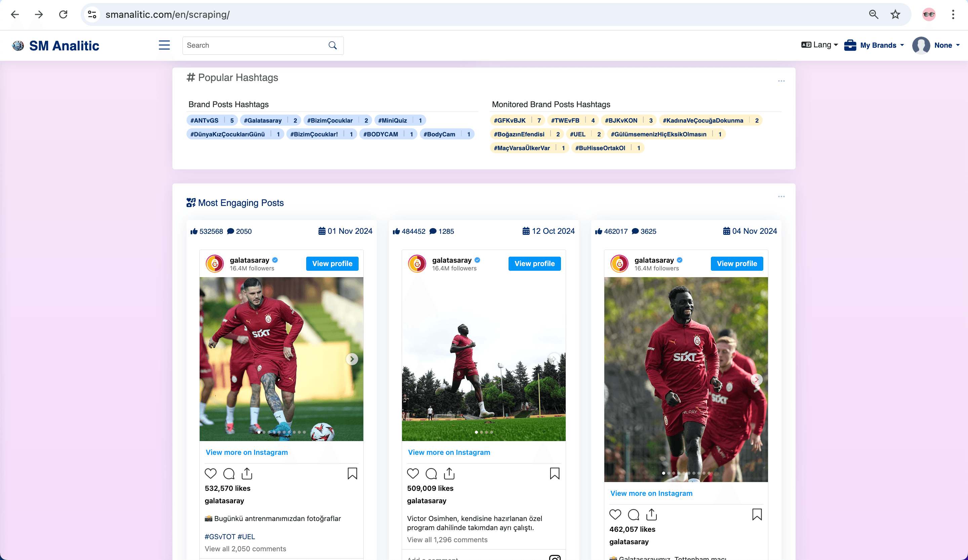View more on Instagram for 01 Nov post
The height and width of the screenshot is (560, 968).
click(247, 453)
